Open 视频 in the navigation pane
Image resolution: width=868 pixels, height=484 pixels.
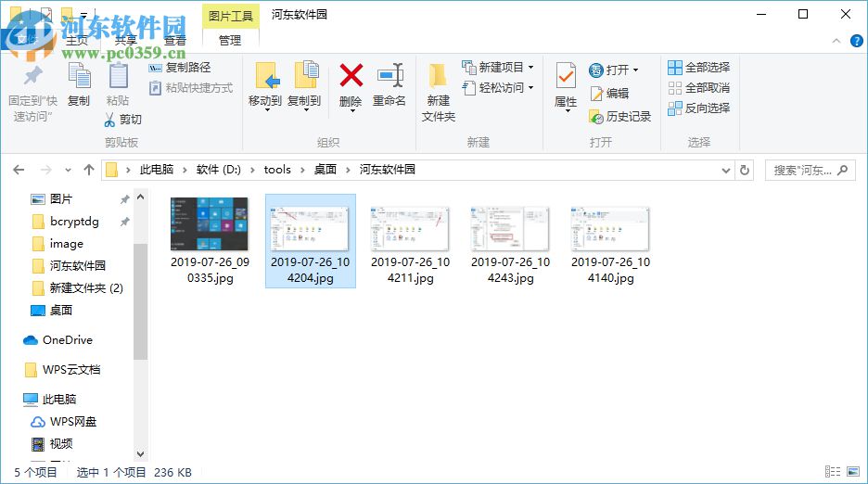point(61,443)
